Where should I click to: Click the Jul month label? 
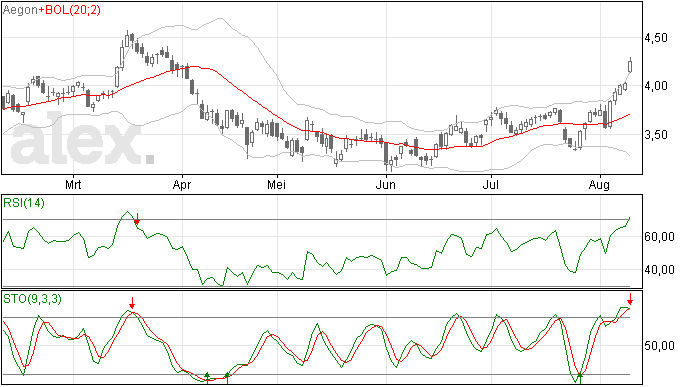point(491,184)
